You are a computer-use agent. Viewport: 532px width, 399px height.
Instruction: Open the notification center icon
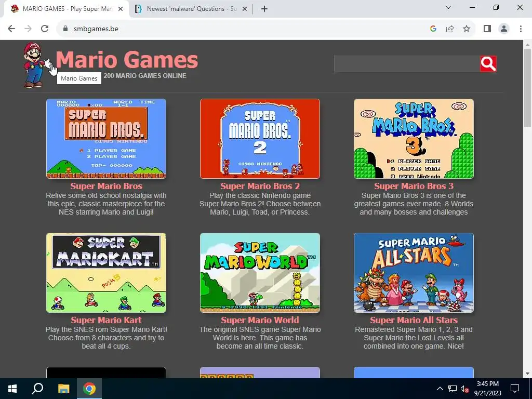(x=515, y=389)
